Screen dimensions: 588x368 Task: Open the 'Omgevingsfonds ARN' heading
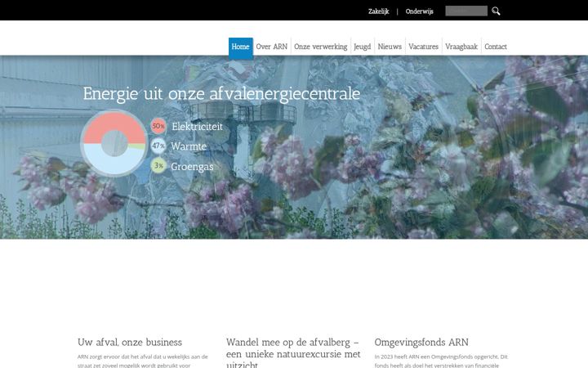(421, 342)
